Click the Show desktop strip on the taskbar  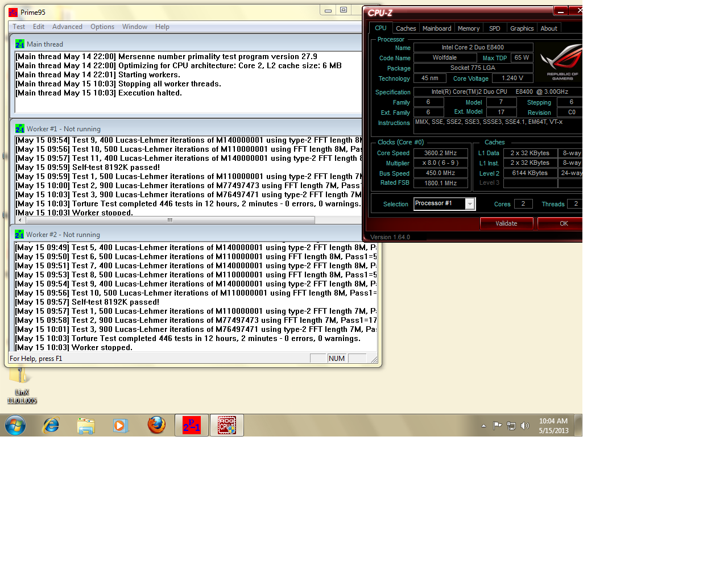(x=578, y=425)
